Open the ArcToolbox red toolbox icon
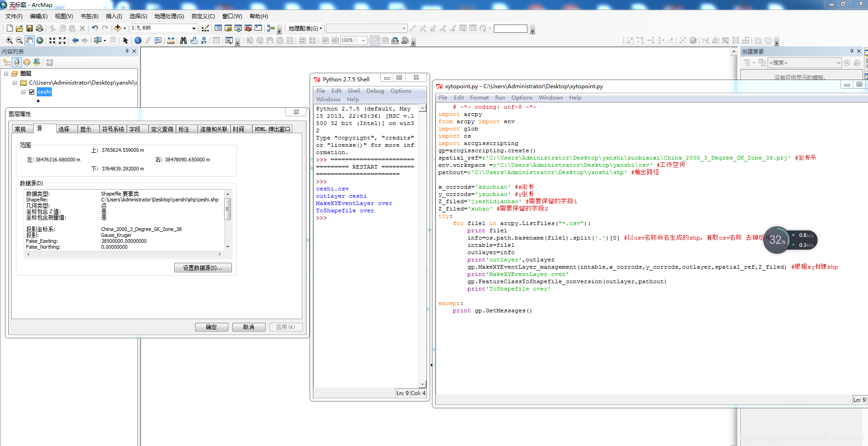Viewport: 868px width, 446px height. point(248,28)
